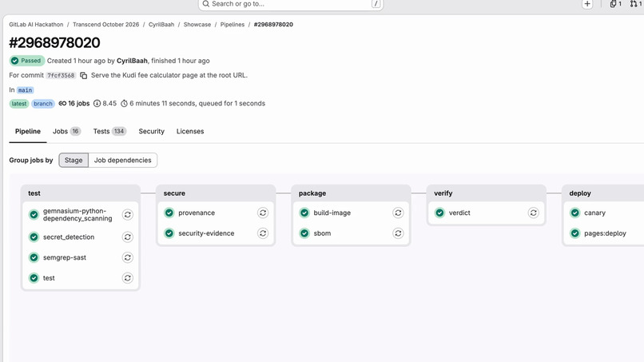This screenshot has height=362, width=644.
Task: Open the CyrilBaah author profile link
Action: click(132, 61)
